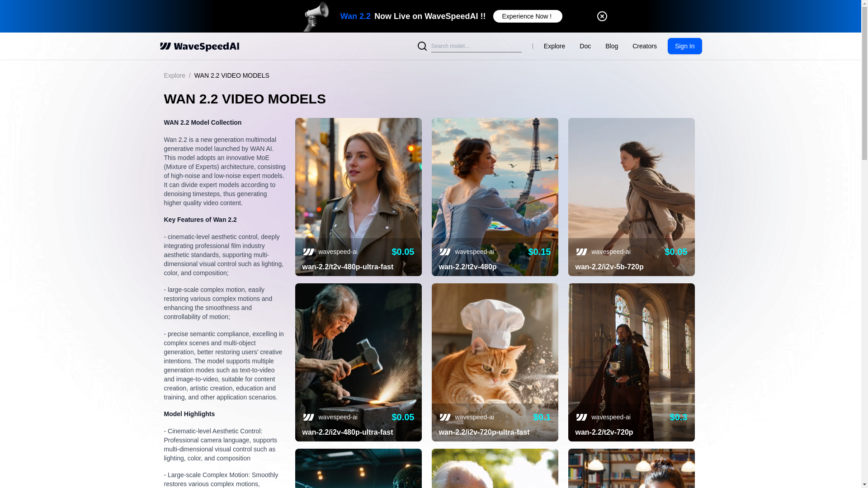
Task: Open the wan-2.2/t2v-480p model card
Action: tap(495, 197)
